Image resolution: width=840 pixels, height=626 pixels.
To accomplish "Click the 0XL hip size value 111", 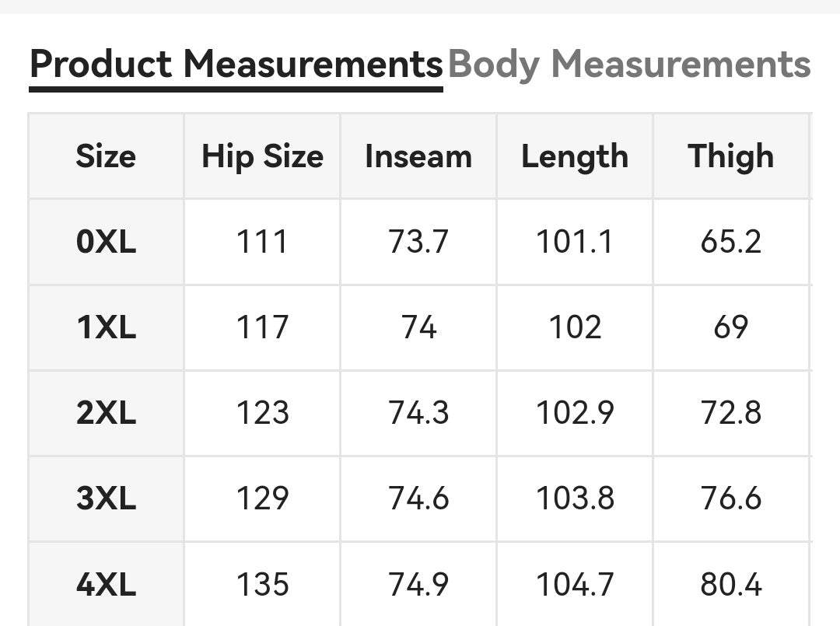I will [263, 242].
